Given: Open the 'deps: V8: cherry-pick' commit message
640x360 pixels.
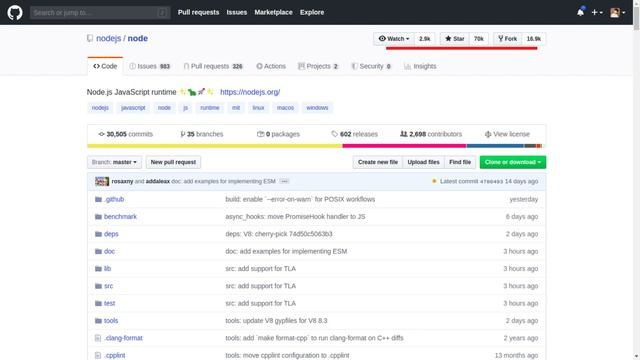Looking at the screenshot, I should point(279,234).
